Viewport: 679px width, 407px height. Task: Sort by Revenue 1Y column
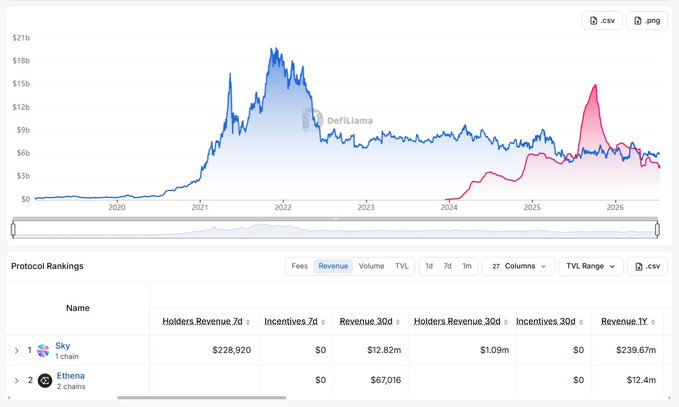624,321
